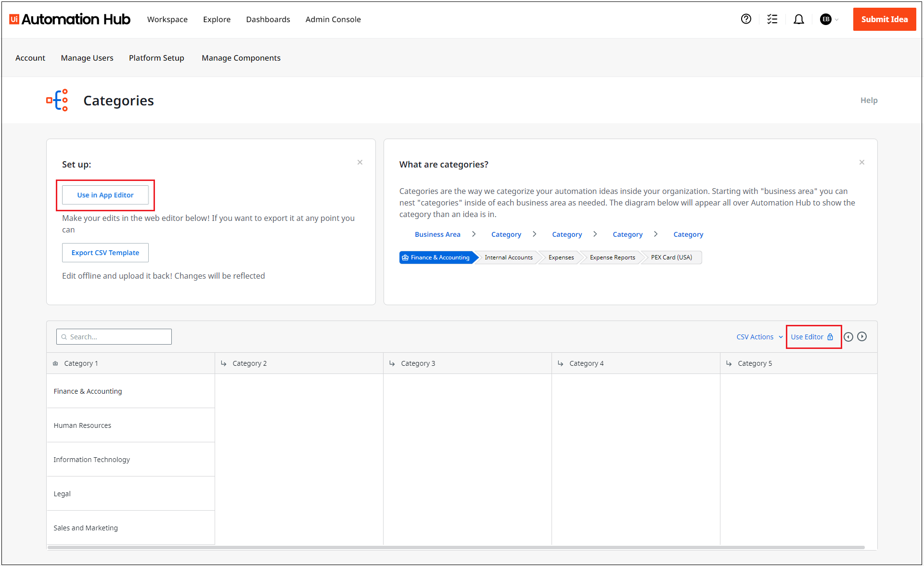Open the task checklist icon

[772, 19]
